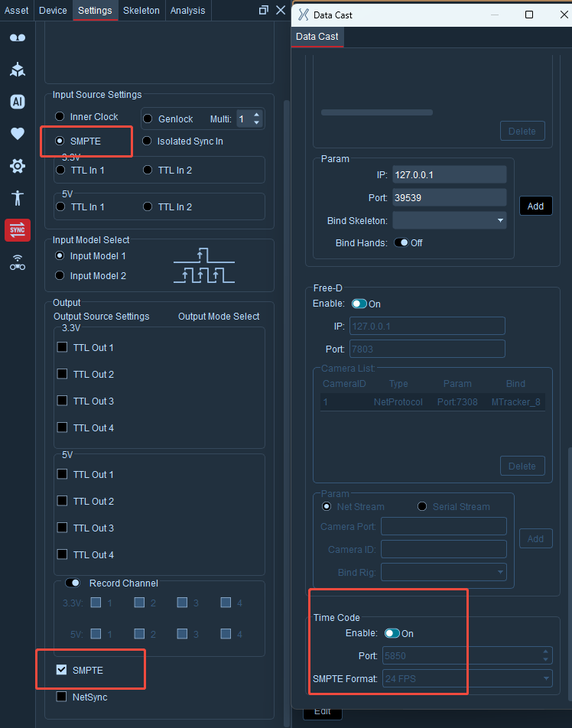Select Genlock input source
Viewport: 572px width, 728px height.
[148, 119]
